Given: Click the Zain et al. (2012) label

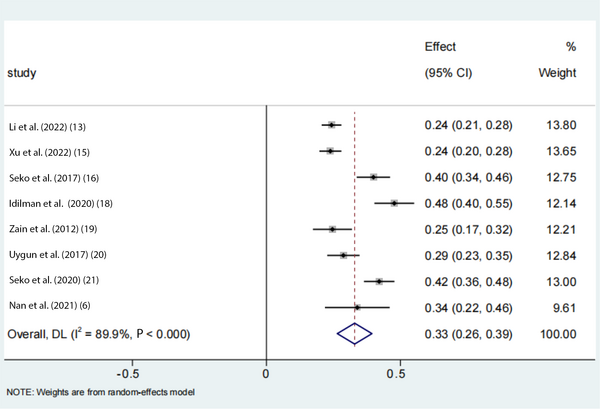Looking at the screenshot, I should point(53,229).
